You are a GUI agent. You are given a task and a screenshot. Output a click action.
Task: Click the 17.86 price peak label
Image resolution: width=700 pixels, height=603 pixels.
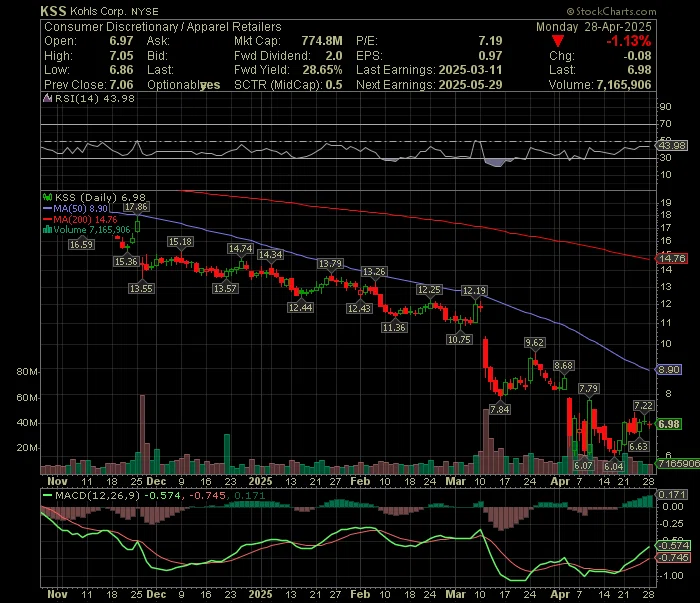point(136,207)
